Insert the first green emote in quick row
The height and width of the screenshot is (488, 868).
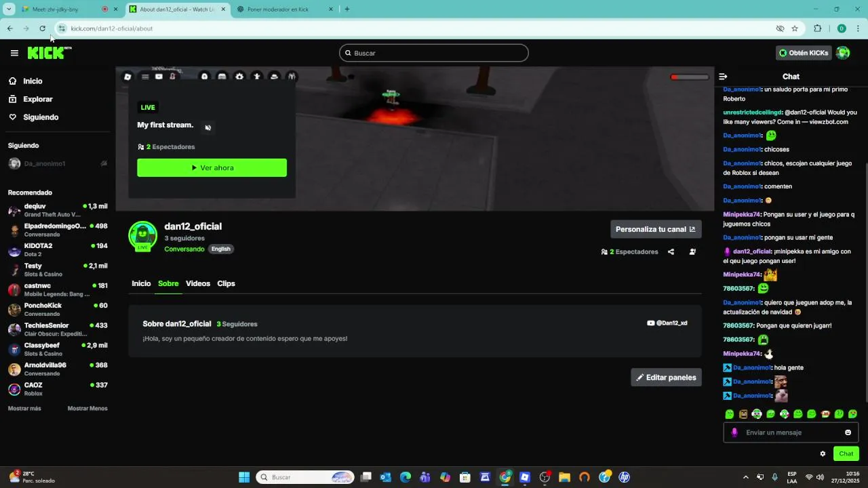click(730, 414)
